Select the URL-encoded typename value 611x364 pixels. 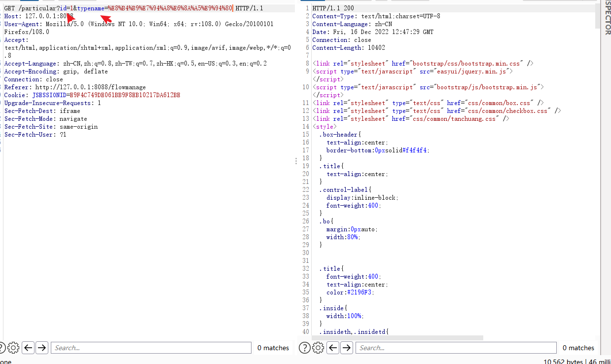tap(170, 8)
